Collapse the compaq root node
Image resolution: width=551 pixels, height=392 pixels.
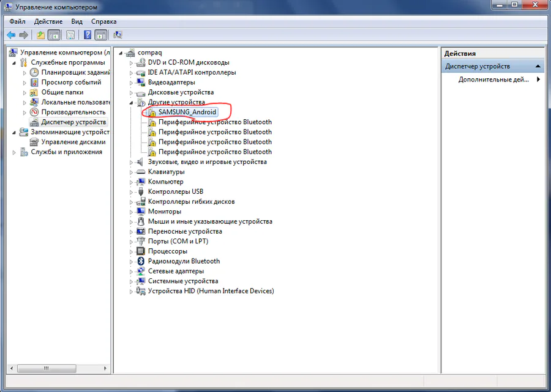(121, 53)
